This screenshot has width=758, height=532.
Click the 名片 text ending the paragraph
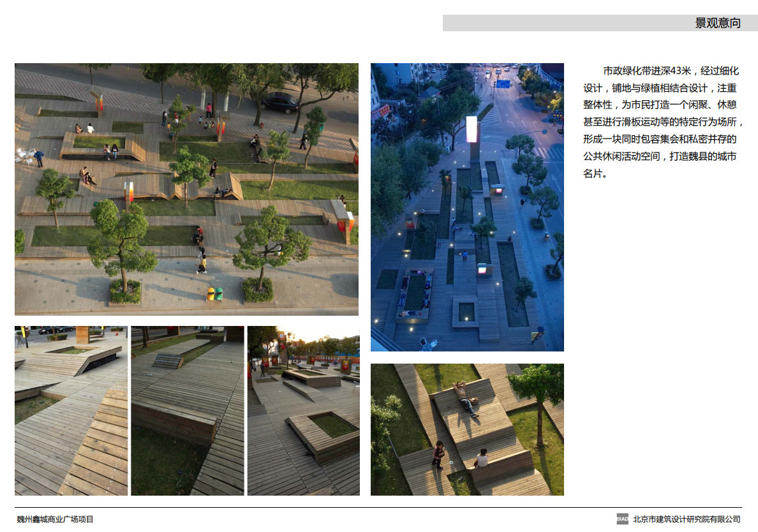593,174
